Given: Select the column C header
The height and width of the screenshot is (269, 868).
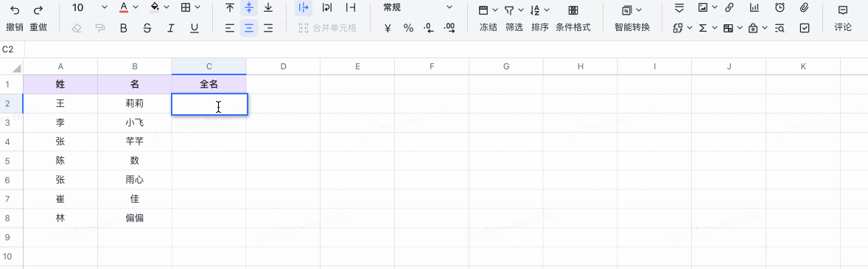Looking at the screenshot, I should pos(209,67).
